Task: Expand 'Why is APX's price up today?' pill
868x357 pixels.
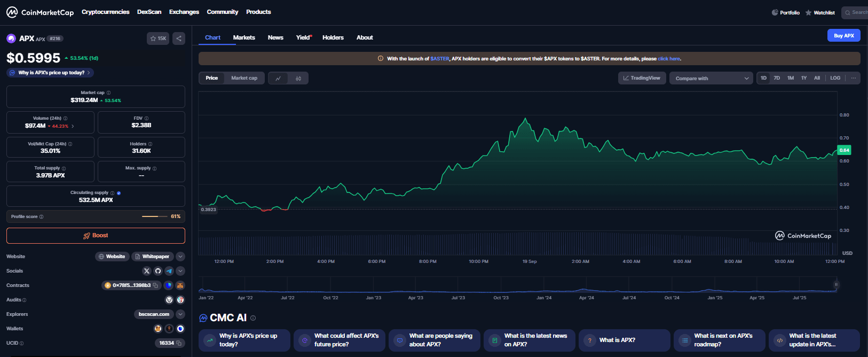Action: click(50, 73)
